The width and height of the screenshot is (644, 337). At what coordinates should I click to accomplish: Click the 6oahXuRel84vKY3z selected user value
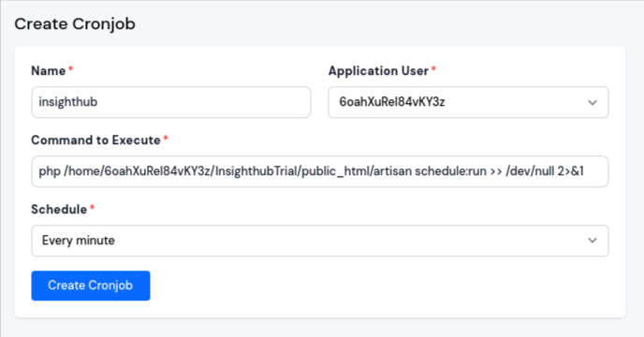[392, 101]
